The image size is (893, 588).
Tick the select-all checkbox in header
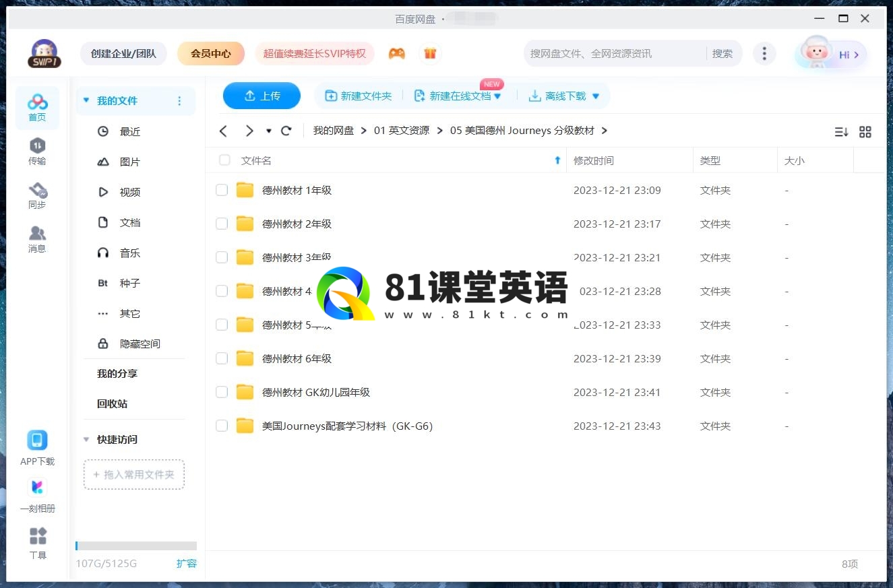[x=224, y=160]
